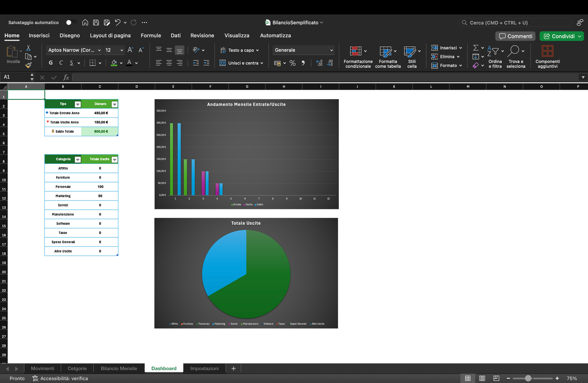588x383 pixels.
Task: Click the zoom slider handle
Action: [528, 378]
